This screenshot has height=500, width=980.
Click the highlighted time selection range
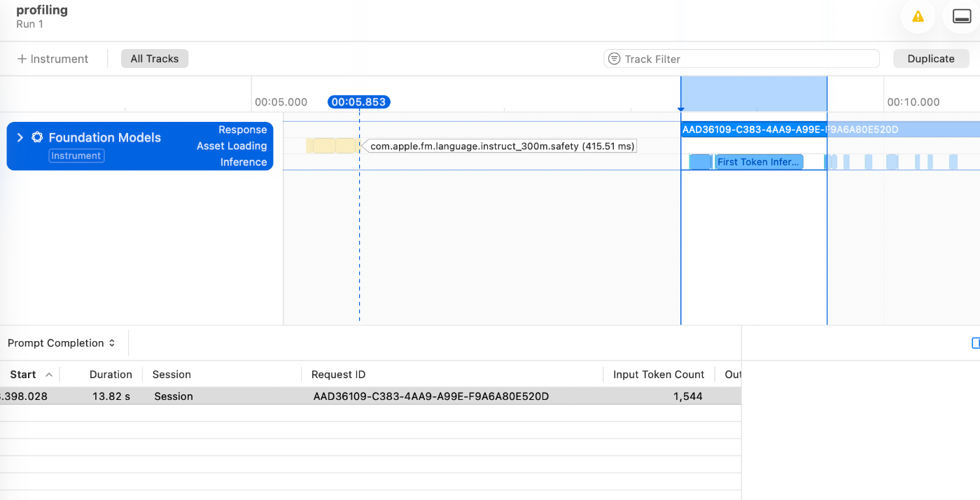[x=753, y=94]
